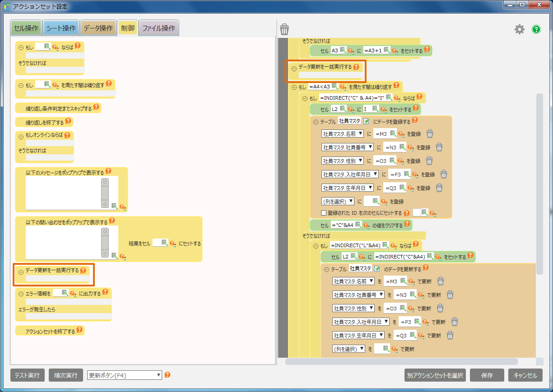Click help icon beside 繰り返しを終了する block
Screen dimensions: 553x392
(x=68, y=122)
